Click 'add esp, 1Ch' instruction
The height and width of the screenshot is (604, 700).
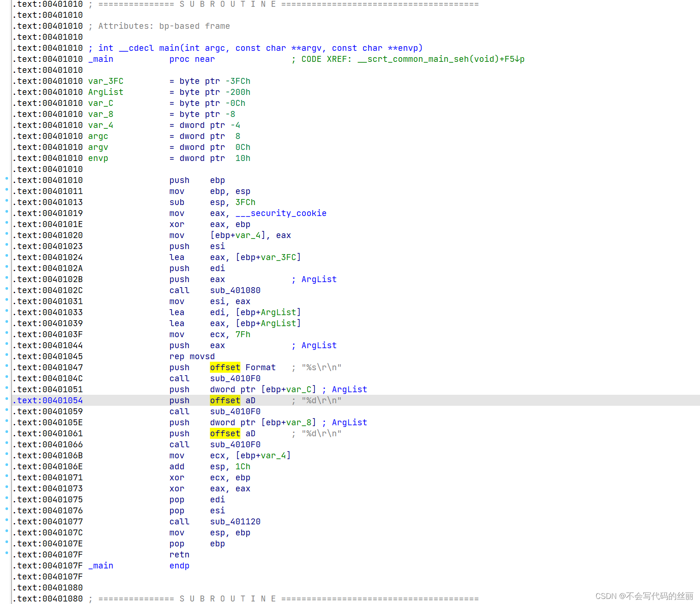coord(210,466)
